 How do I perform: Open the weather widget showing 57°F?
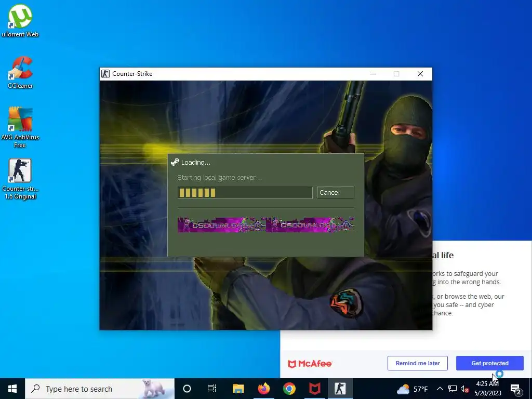pos(412,389)
